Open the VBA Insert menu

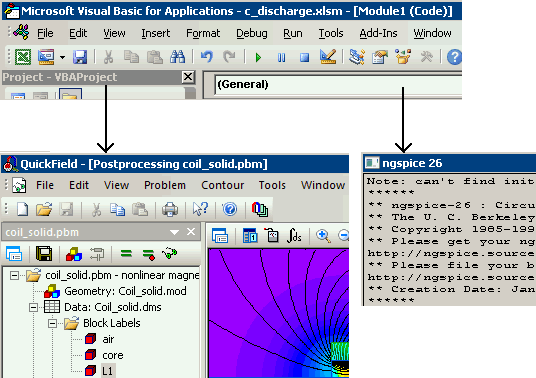coord(156,33)
